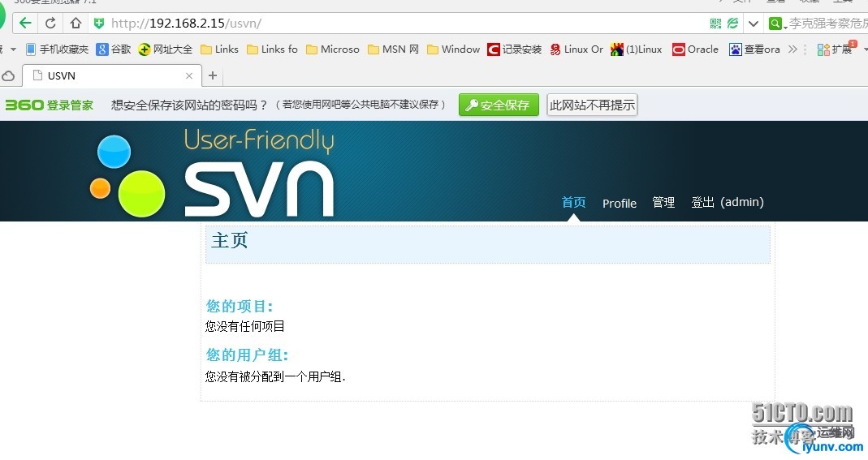Open the Profile menu item
The width and height of the screenshot is (868, 460).
click(x=620, y=203)
